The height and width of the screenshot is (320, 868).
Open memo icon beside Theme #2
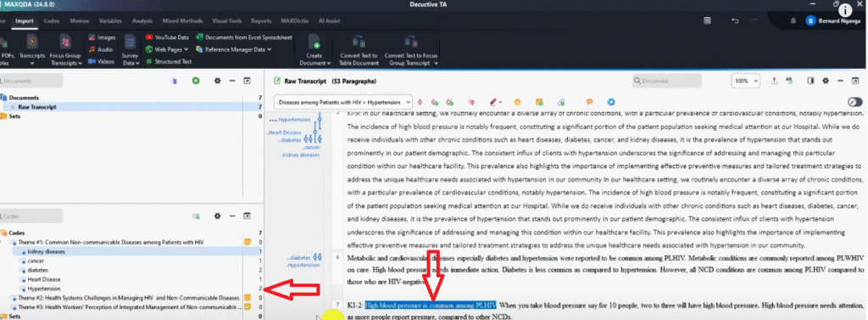pyautogui.click(x=248, y=298)
